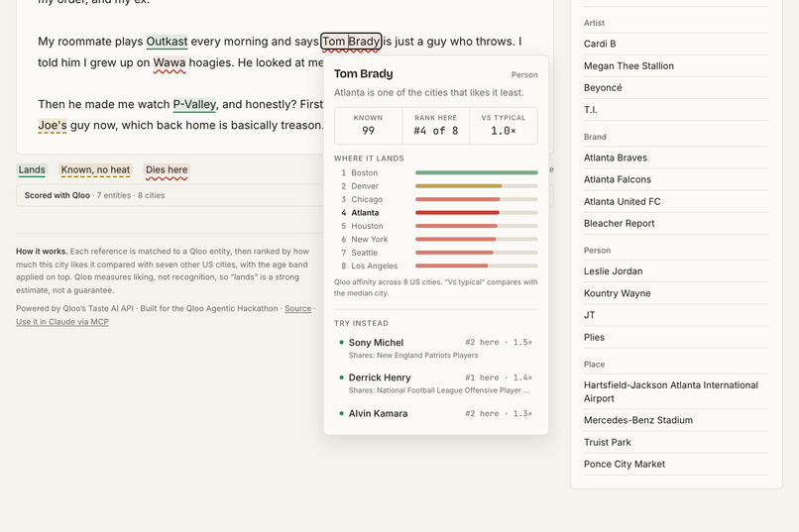Viewport: 799px width, 532px height.
Task: Select Kountry Wayne in Person list
Action: tap(676, 294)
